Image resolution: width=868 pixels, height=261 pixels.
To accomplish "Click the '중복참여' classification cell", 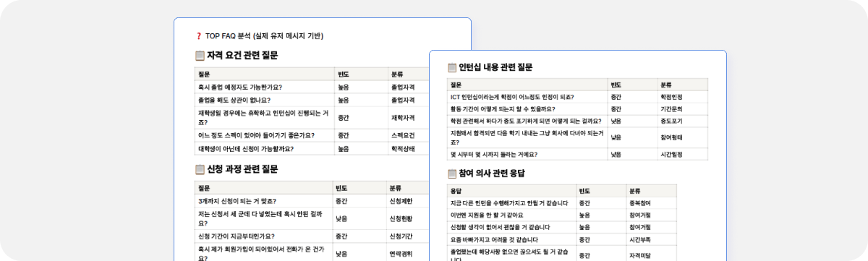I will [x=641, y=203].
